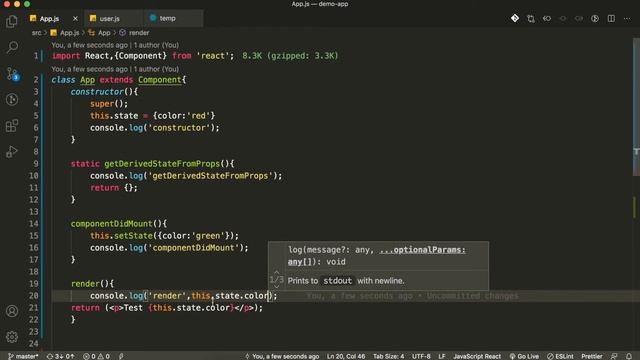The height and width of the screenshot is (360, 640).
Task: Open render method breadcrumb dropdown
Action: [139, 33]
